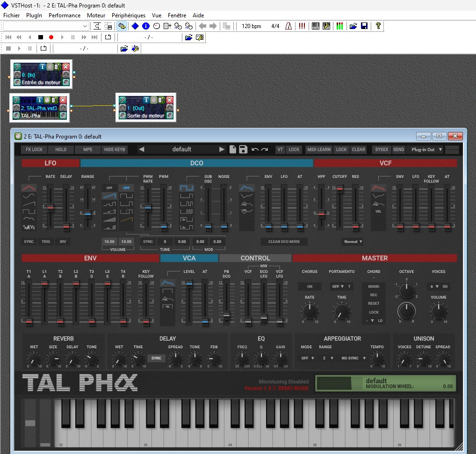
Task: Click the LFO RATE slider handle
Action: coord(50,207)
